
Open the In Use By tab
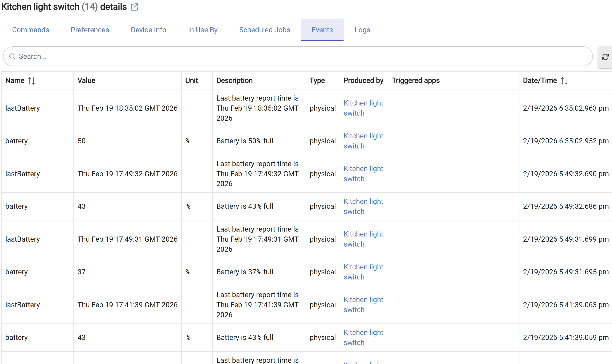(203, 30)
